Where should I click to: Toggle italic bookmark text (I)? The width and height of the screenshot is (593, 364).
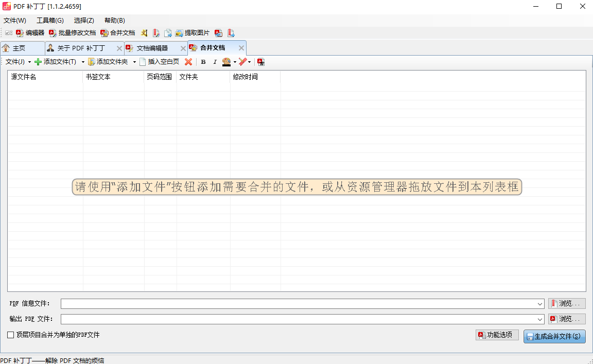click(x=215, y=62)
